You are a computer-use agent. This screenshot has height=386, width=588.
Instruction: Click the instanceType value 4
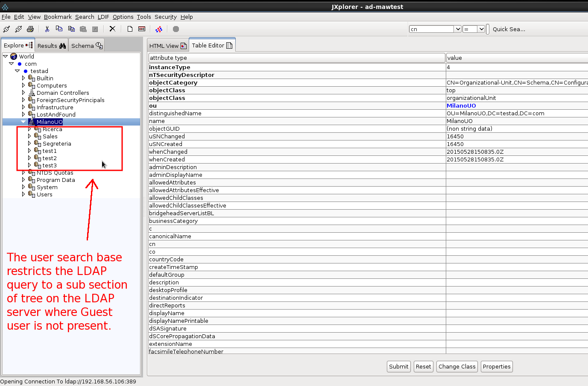(x=517, y=67)
